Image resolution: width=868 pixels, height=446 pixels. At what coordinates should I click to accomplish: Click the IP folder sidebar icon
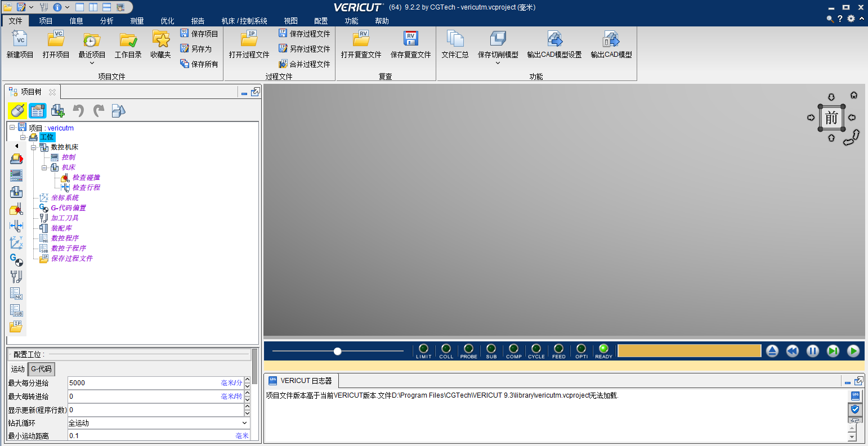[16, 326]
